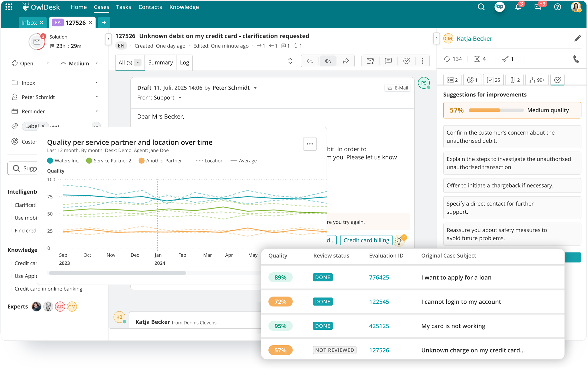The image size is (588, 375).
Task: Open the From Support sender dropdown
Action: pos(180,98)
